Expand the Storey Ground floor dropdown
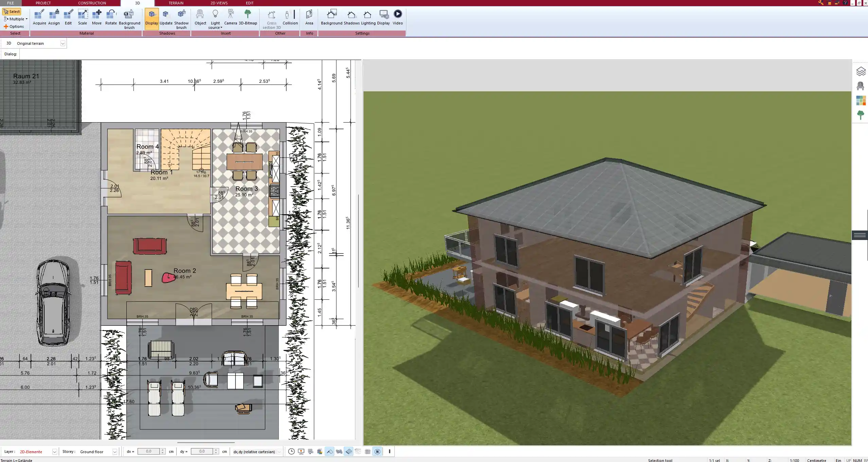The width and height of the screenshot is (868, 462). (x=115, y=452)
